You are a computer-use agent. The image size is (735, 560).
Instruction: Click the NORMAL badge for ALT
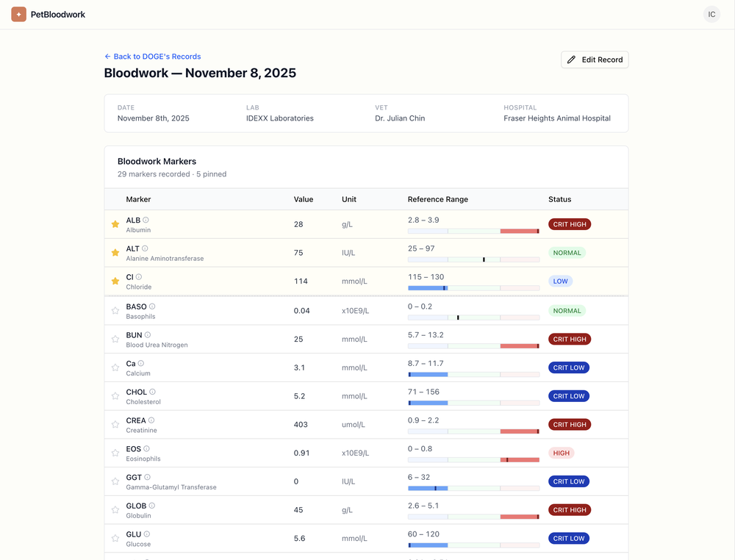click(x=567, y=253)
